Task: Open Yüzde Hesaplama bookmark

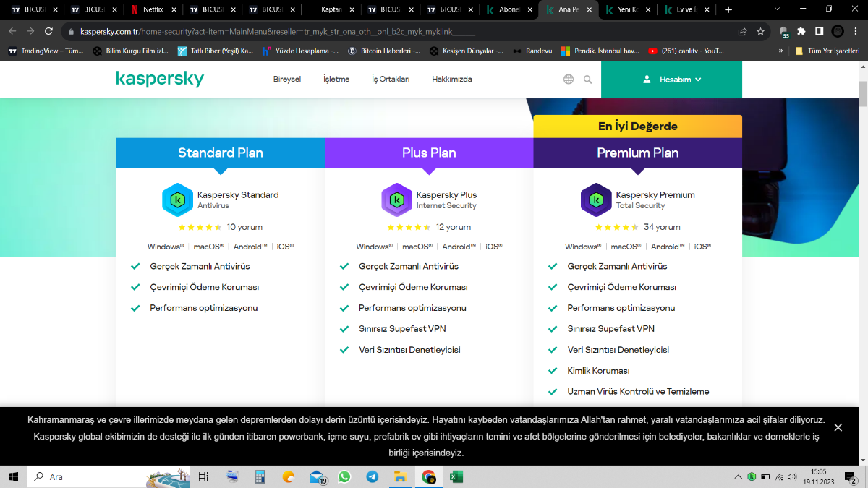Action: click(x=301, y=51)
